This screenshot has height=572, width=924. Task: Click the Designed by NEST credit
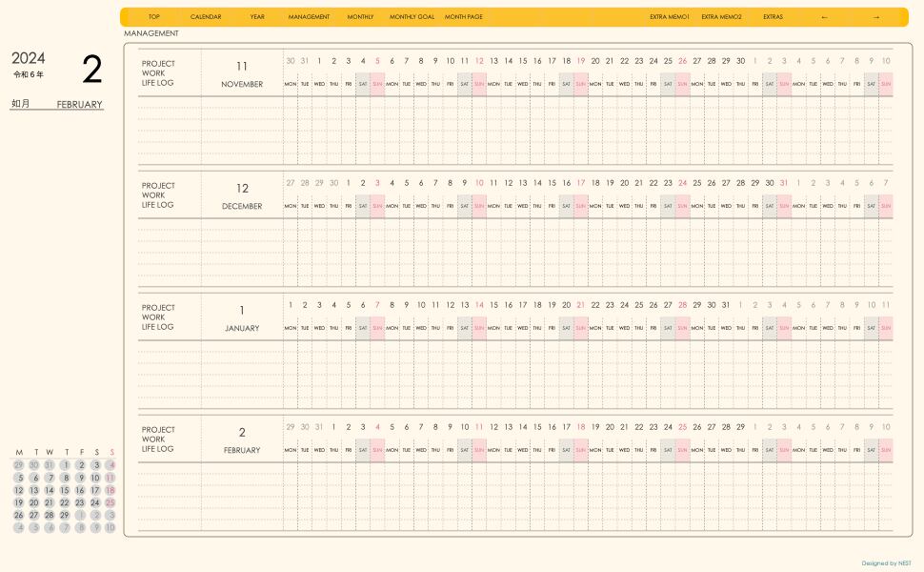pyautogui.click(x=886, y=563)
